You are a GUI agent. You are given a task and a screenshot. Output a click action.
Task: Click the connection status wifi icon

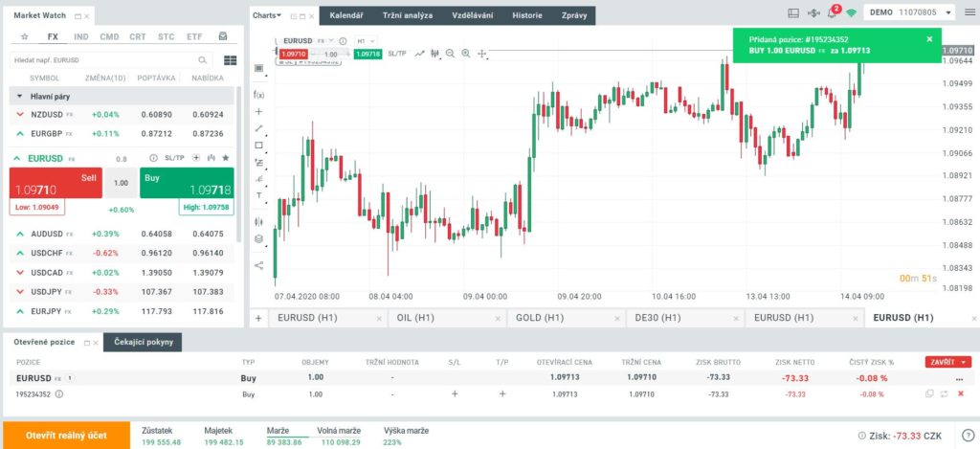pyautogui.click(x=851, y=12)
